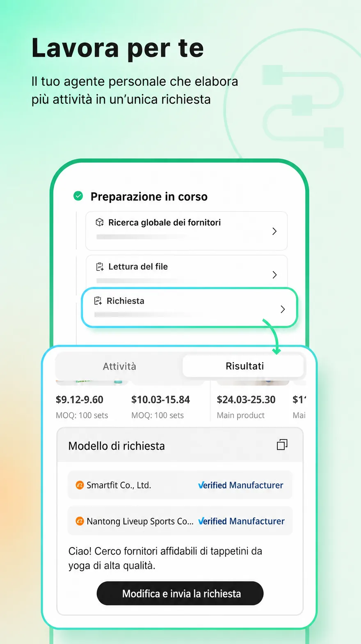Screen dimensions: 361x644
Task: Click the Ciao! Cerco fornitori affidabili message text
Action: click(x=165, y=558)
